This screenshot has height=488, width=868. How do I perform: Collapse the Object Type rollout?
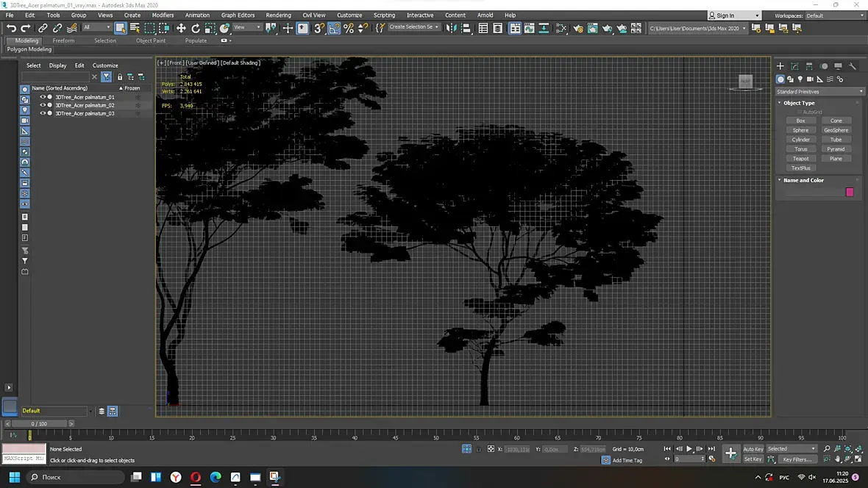(x=799, y=103)
